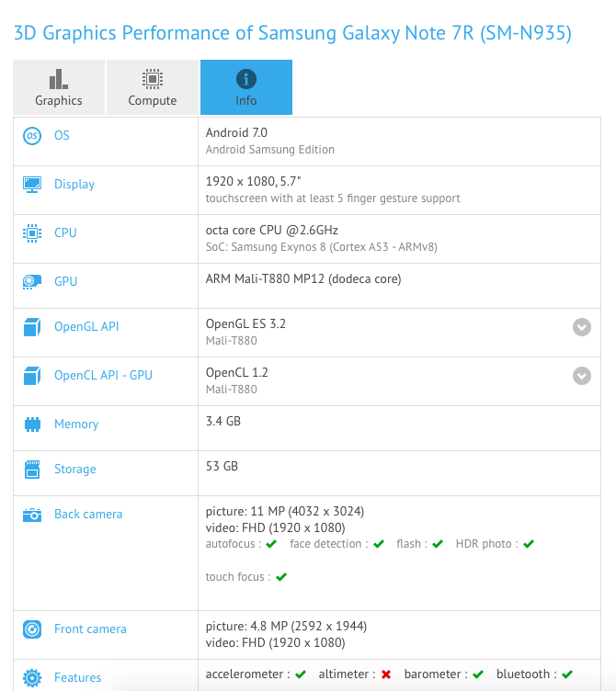Click 'picture: 4.8 MP (2592 x 1944)' text
Screen dimensions: 616x691
[x=286, y=627]
